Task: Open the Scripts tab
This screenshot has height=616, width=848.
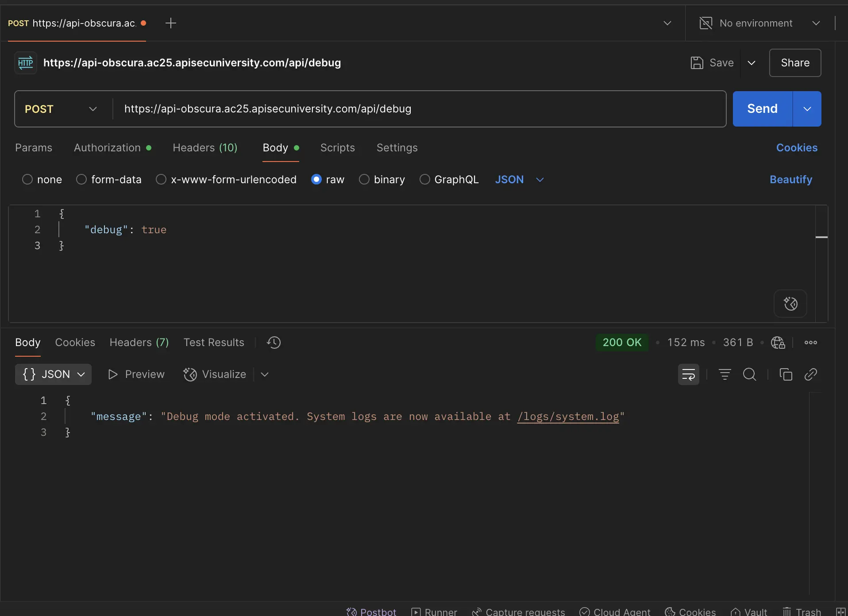Action: point(338,148)
